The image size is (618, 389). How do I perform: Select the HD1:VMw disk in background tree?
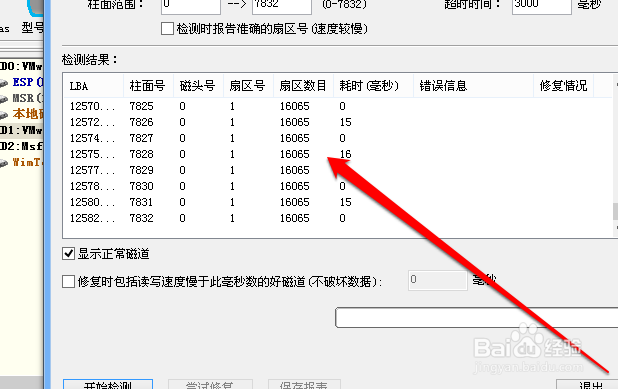(x=21, y=130)
